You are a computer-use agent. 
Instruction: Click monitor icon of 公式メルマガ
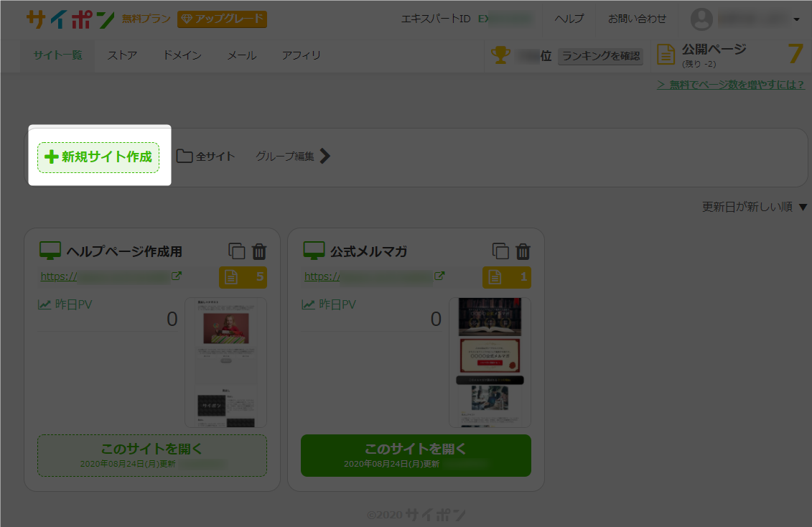click(314, 251)
